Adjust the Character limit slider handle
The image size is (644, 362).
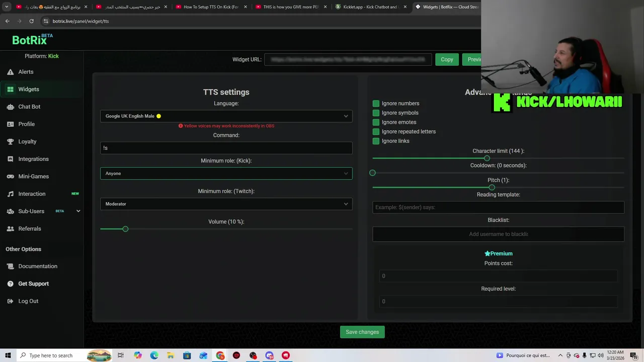(487, 158)
